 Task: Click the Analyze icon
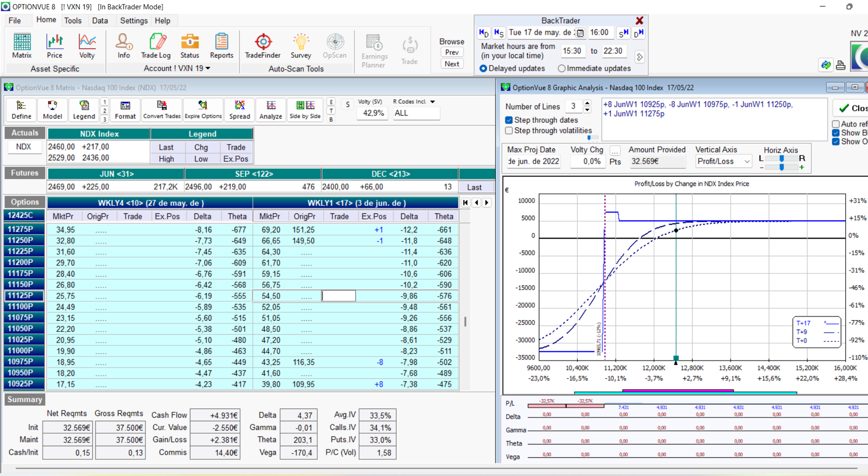point(271,110)
